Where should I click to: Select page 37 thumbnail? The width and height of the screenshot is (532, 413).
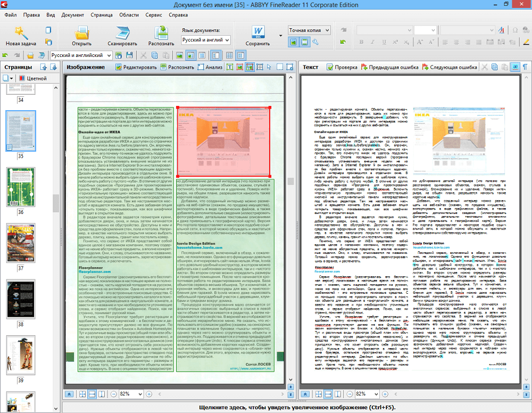(20, 243)
